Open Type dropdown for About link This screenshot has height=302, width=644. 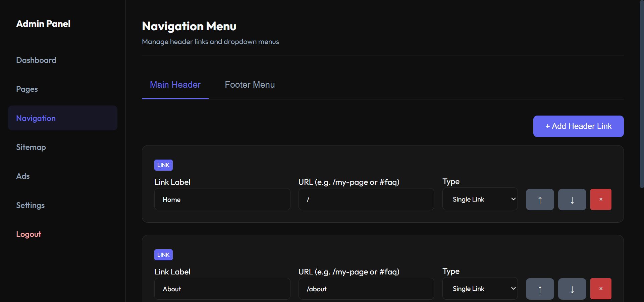pyautogui.click(x=480, y=289)
